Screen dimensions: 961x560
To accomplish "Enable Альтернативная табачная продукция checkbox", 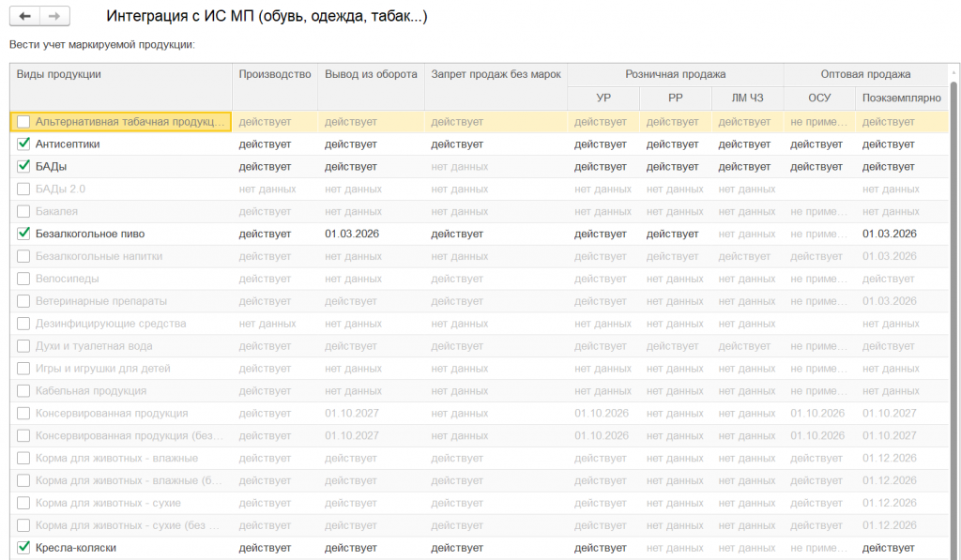I will [x=23, y=122].
